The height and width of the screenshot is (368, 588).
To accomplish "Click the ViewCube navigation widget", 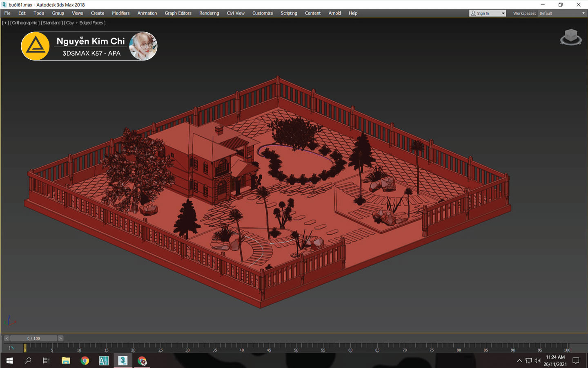I will (570, 37).
